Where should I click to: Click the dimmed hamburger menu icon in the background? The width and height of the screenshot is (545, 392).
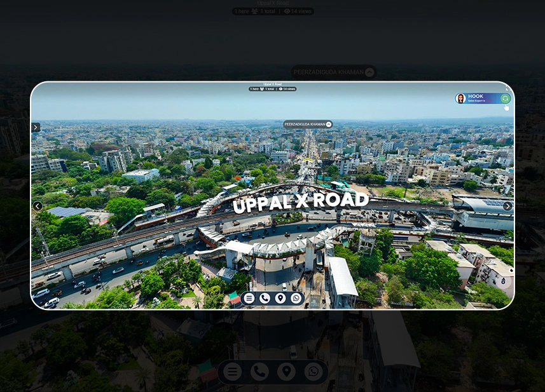(x=233, y=372)
